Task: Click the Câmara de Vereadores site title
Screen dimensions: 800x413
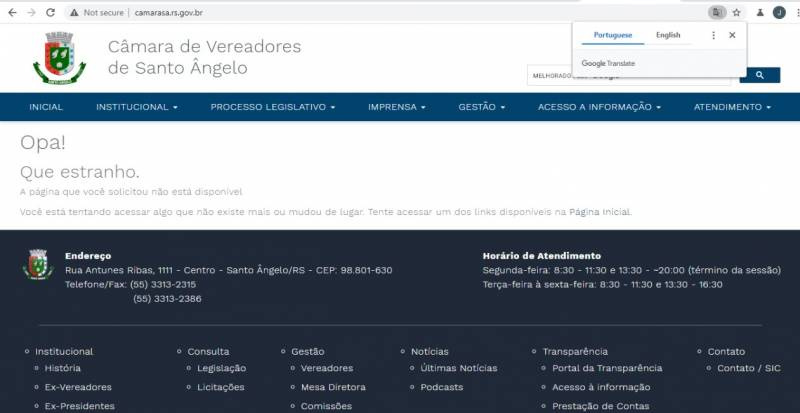Action: click(204, 57)
